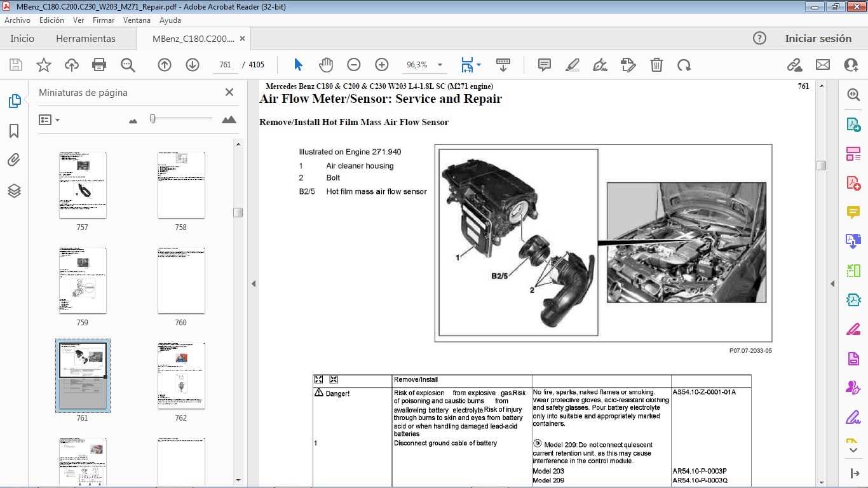Image resolution: width=868 pixels, height=488 pixels.
Task: Open thumbnail options dropdown
Action: coord(49,119)
